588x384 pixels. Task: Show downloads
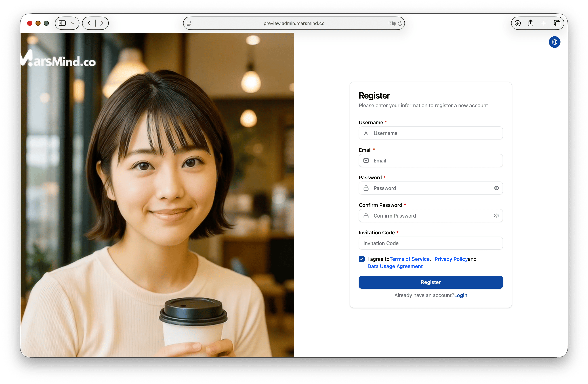coord(518,23)
